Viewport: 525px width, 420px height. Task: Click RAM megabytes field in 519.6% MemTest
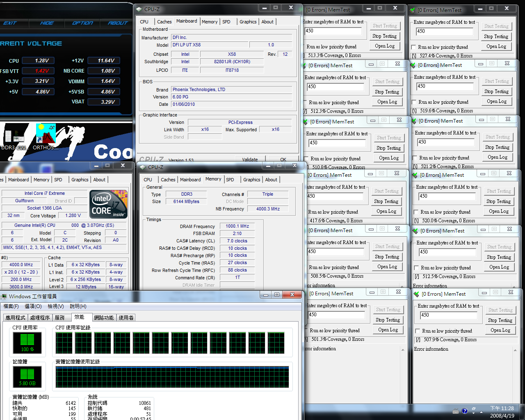pos(445,86)
